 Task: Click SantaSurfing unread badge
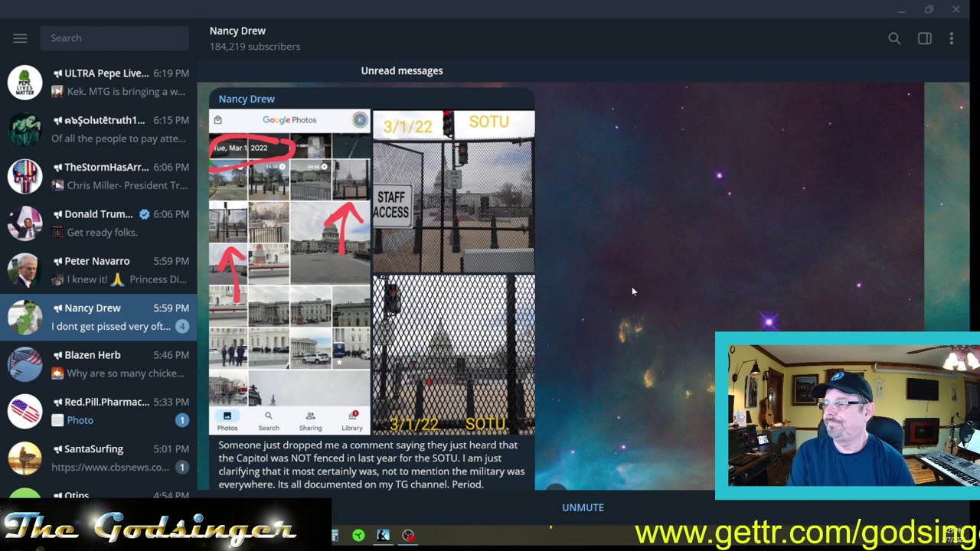(x=181, y=467)
